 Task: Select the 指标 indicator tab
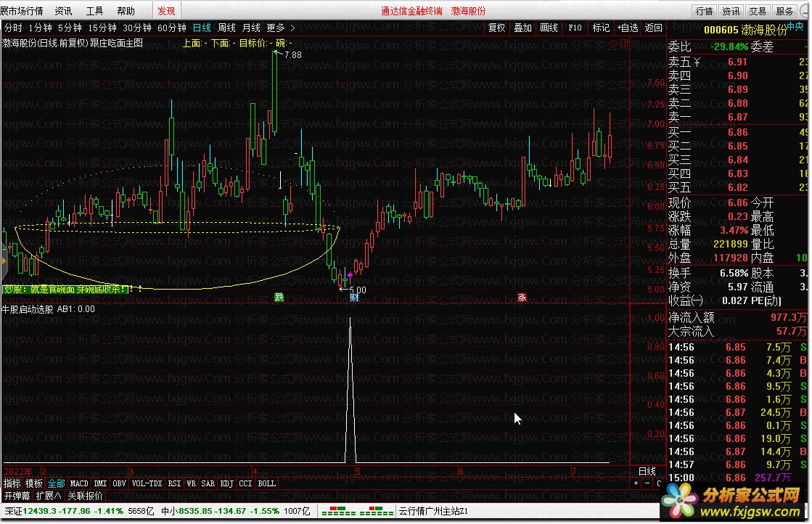[12, 483]
